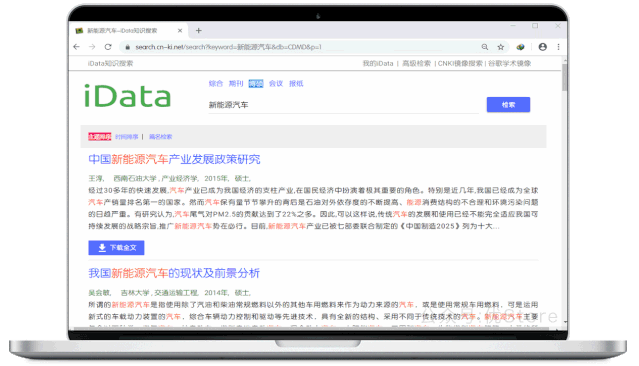Select the 会议 search category

click(x=276, y=84)
